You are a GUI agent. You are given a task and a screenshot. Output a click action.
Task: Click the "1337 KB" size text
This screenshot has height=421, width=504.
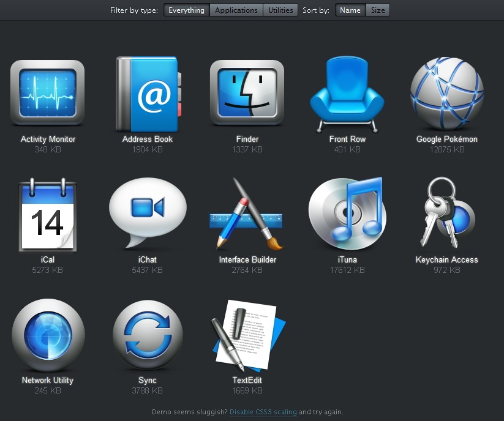pos(247,150)
